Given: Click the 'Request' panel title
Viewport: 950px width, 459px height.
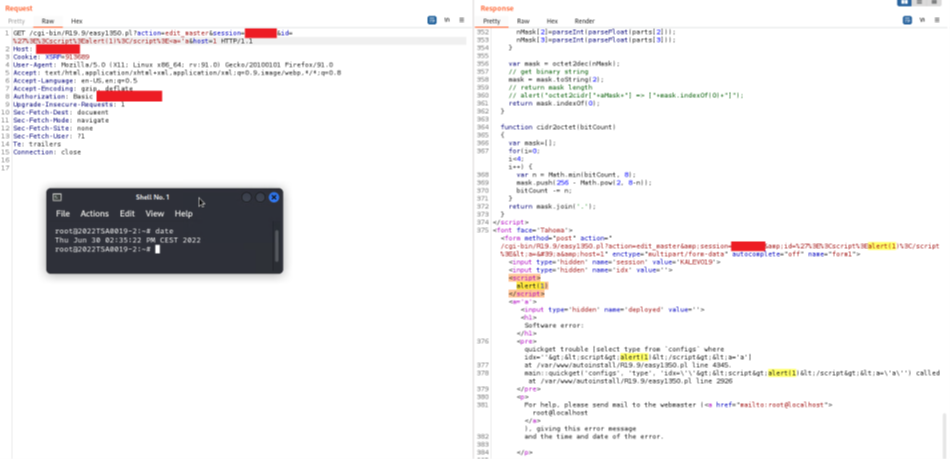Looking at the screenshot, I should pyautogui.click(x=19, y=8).
